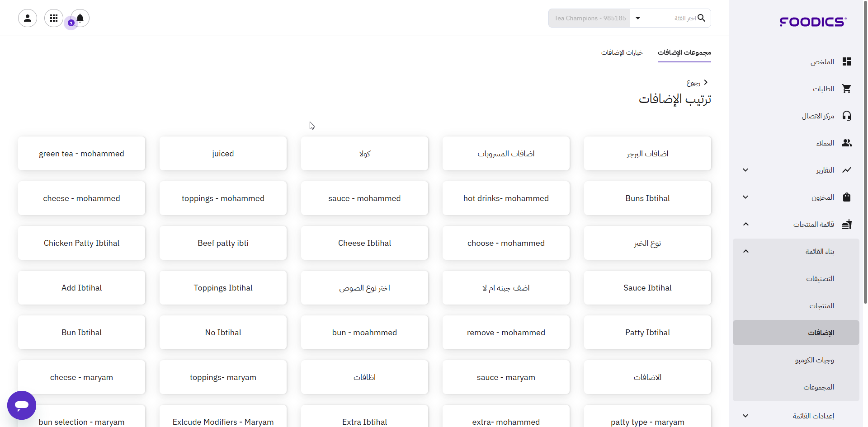This screenshot has width=868, height=427.
Task: Click the dashboard summary icon in sidebar
Action: click(x=846, y=61)
